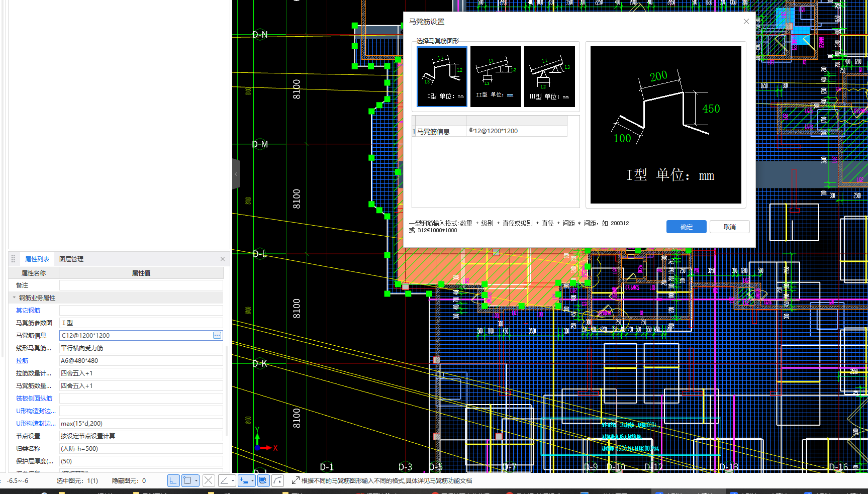The width and height of the screenshot is (868, 494).
Task: Click the 隐藏图元 status entry
Action: click(129, 481)
